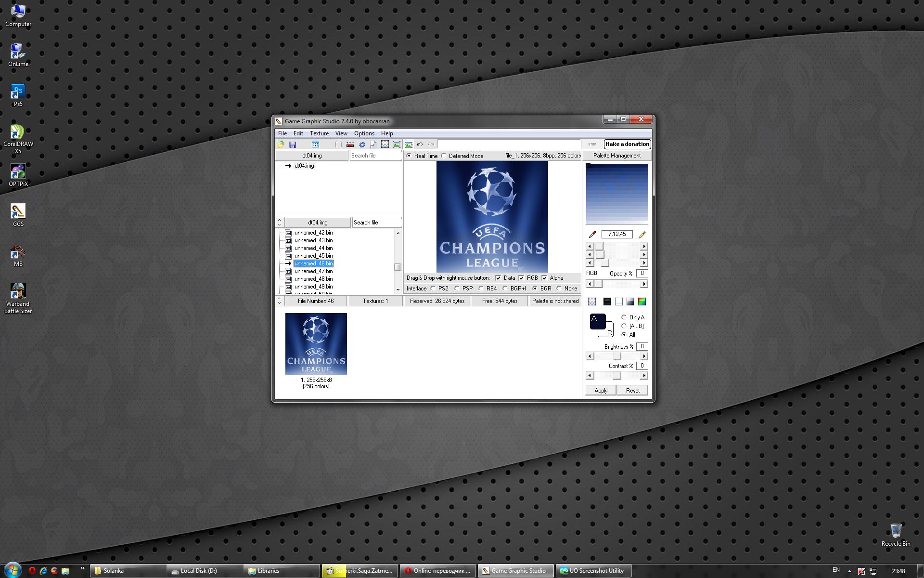Open the Recycle Bin on desktop

[896, 535]
